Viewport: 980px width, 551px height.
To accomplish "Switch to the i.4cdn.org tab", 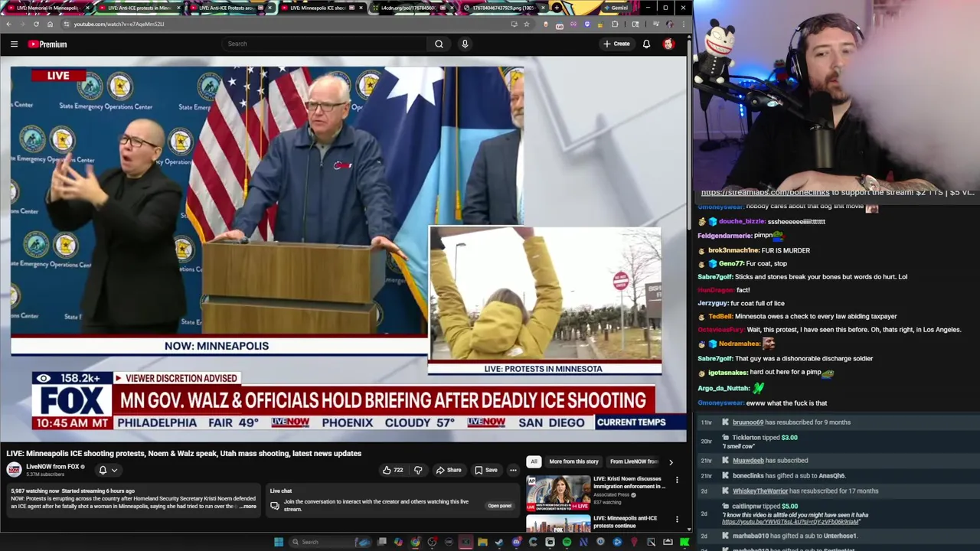I will tap(412, 8).
